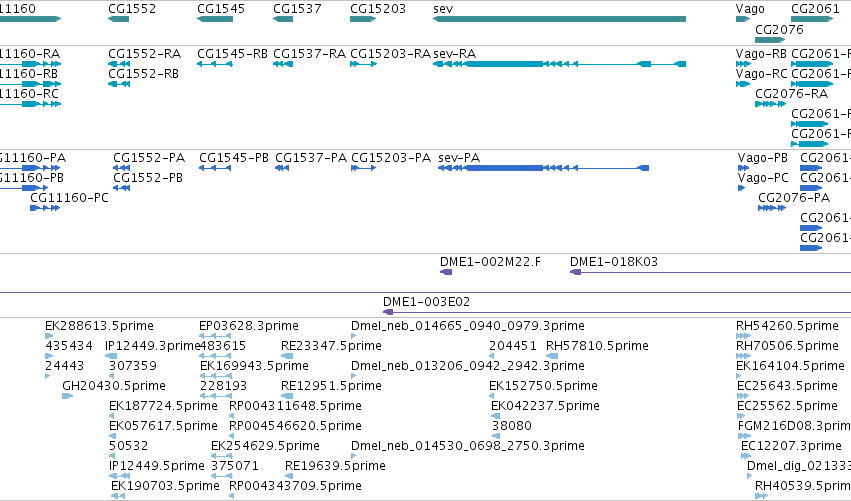This screenshot has height=501, width=851.
Task: Click the 228193 feature
Action: click(x=215, y=396)
